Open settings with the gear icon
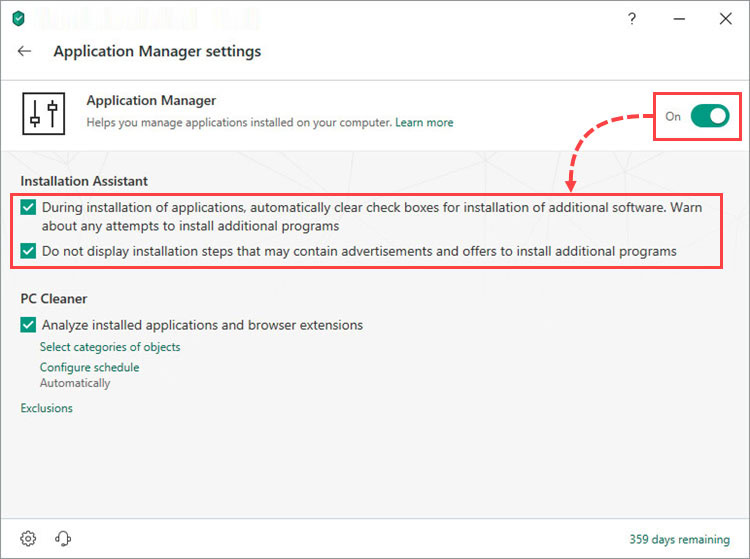 [x=28, y=538]
